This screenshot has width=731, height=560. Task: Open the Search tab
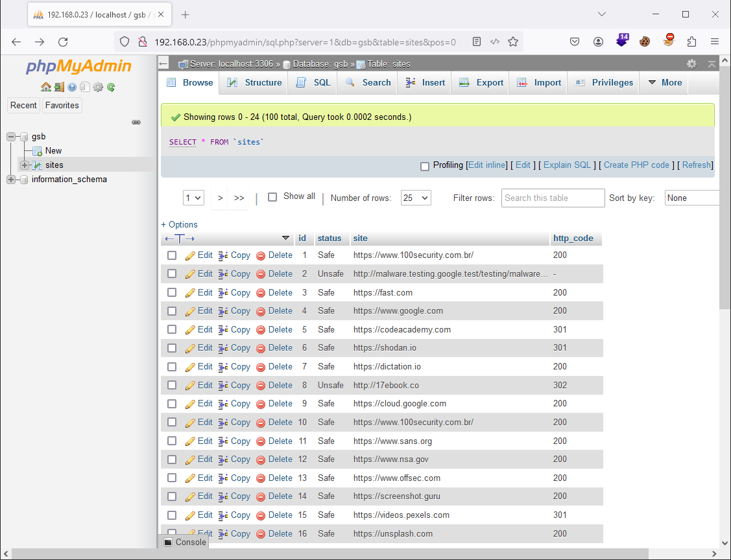point(368,82)
